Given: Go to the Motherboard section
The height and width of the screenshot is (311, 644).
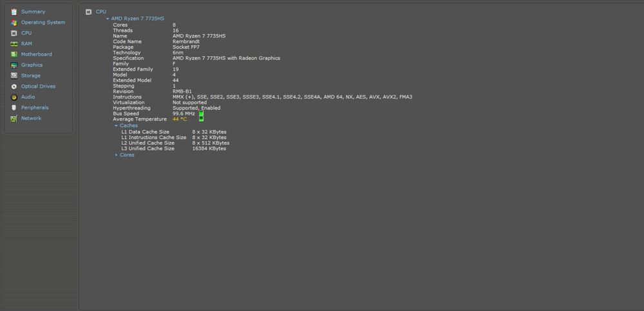Looking at the screenshot, I should click(x=37, y=54).
